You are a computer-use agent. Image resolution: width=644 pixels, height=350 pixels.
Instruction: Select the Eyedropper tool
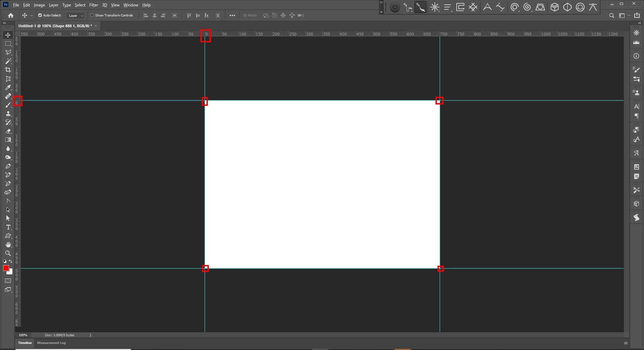click(x=8, y=87)
